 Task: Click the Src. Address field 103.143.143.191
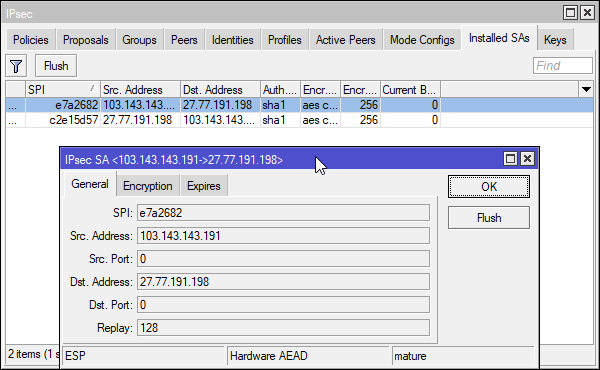pyautogui.click(x=283, y=236)
